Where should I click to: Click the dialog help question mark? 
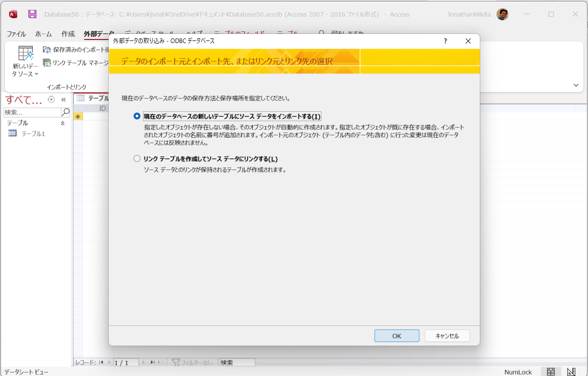(444, 41)
